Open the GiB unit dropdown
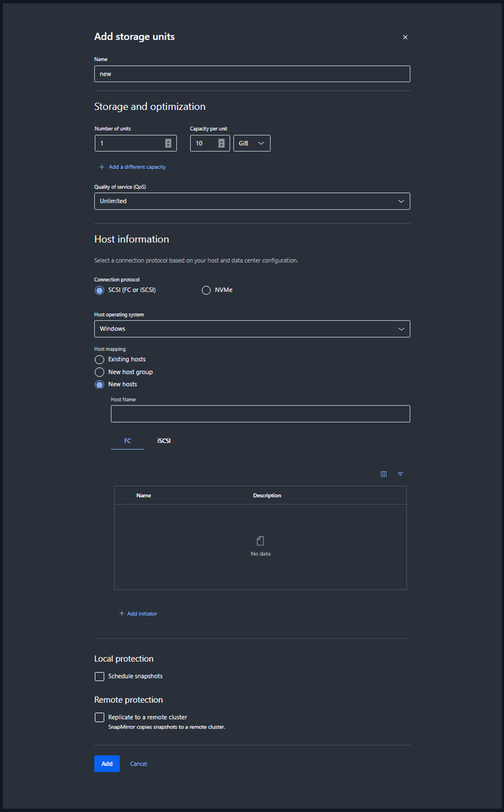 pyautogui.click(x=252, y=143)
